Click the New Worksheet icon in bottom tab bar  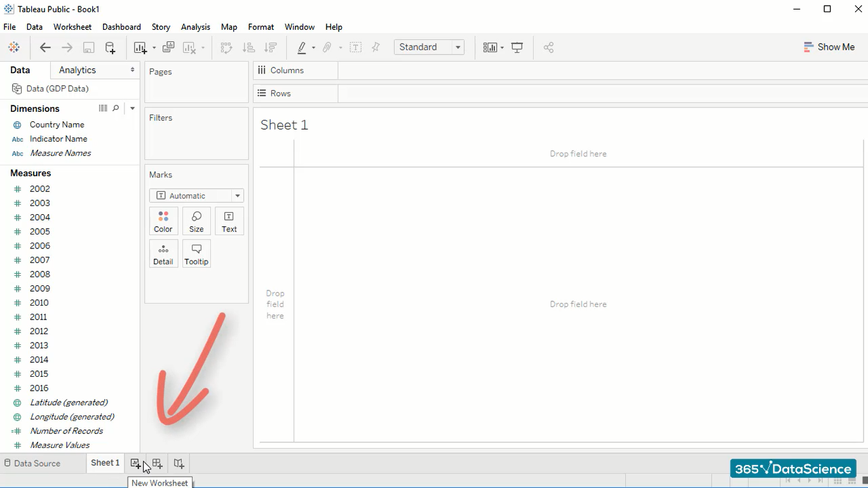coord(135,463)
